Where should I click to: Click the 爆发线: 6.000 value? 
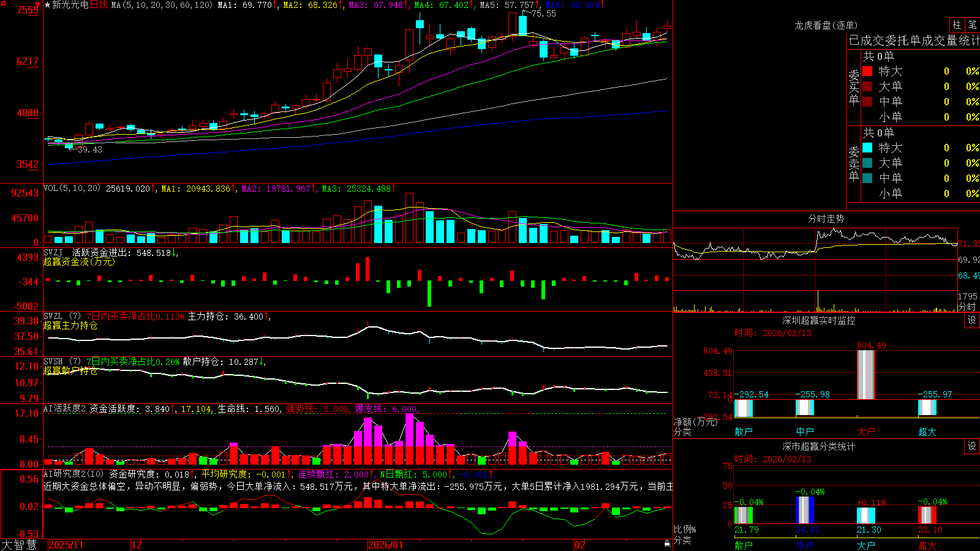388,408
